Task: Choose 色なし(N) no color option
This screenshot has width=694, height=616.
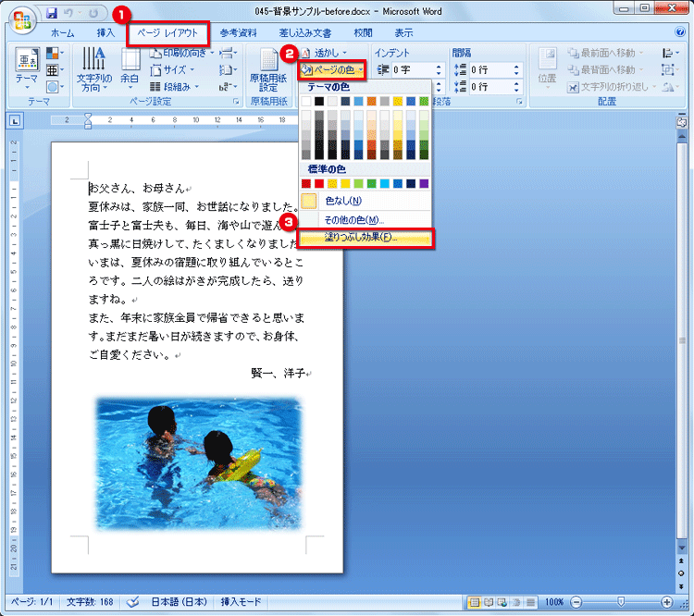Action: point(366,201)
